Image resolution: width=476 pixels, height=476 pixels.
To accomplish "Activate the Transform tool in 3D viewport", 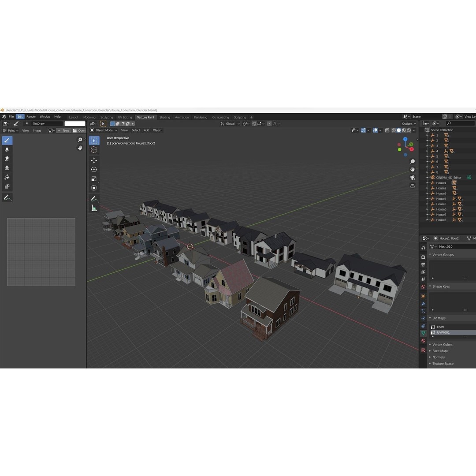I will coord(94,188).
